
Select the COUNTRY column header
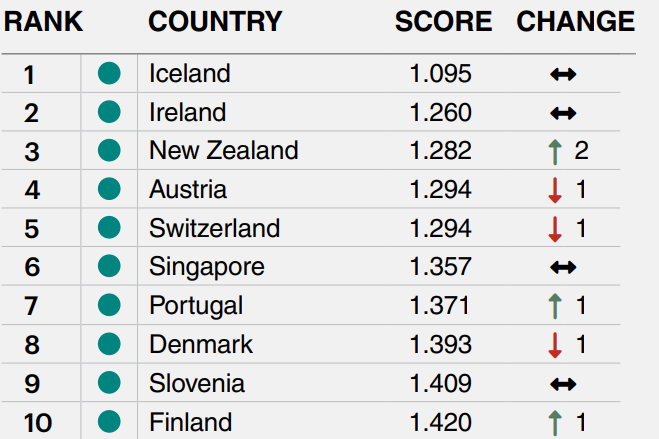point(215,21)
